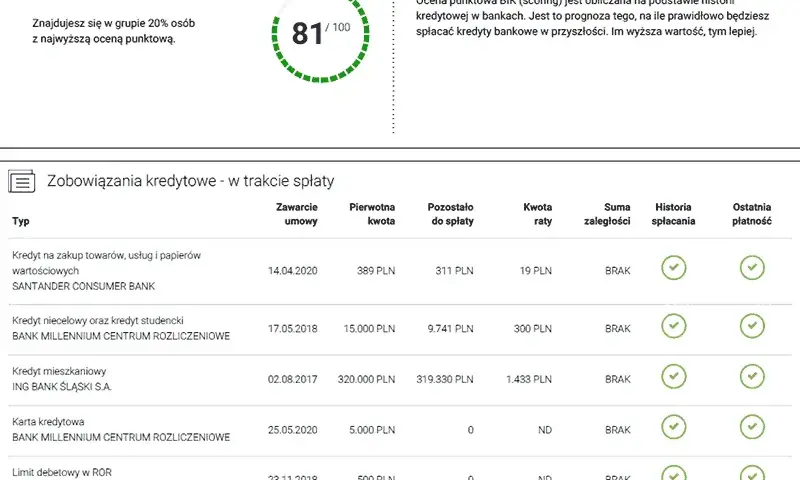The width and height of the screenshot is (800, 480).
Task: Click Historia spłacania checkmark for Santander Consumer Bank
Action: [x=673, y=268]
